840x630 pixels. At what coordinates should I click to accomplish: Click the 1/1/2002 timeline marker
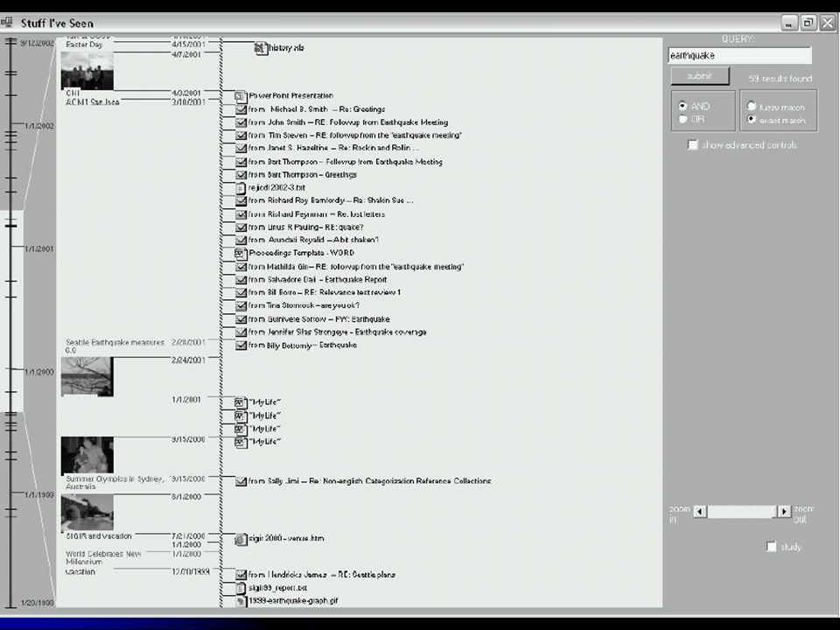(39, 126)
